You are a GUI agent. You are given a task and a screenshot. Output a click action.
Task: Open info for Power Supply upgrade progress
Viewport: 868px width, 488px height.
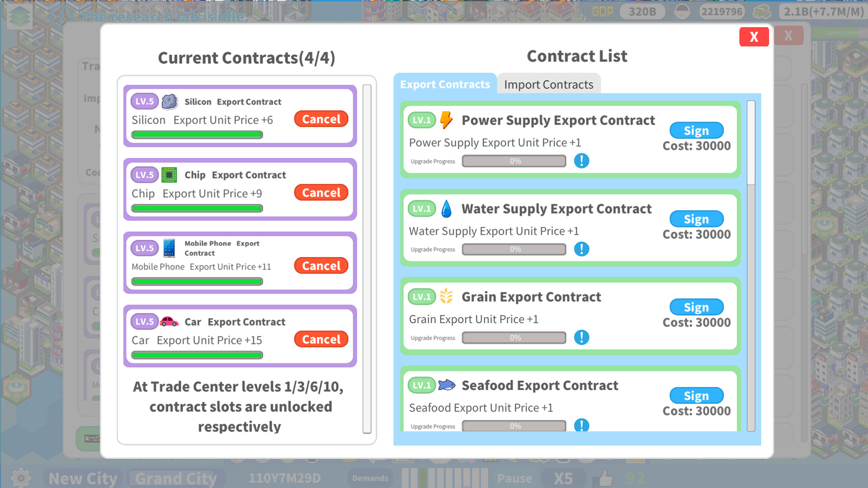[x=581, y=161]
